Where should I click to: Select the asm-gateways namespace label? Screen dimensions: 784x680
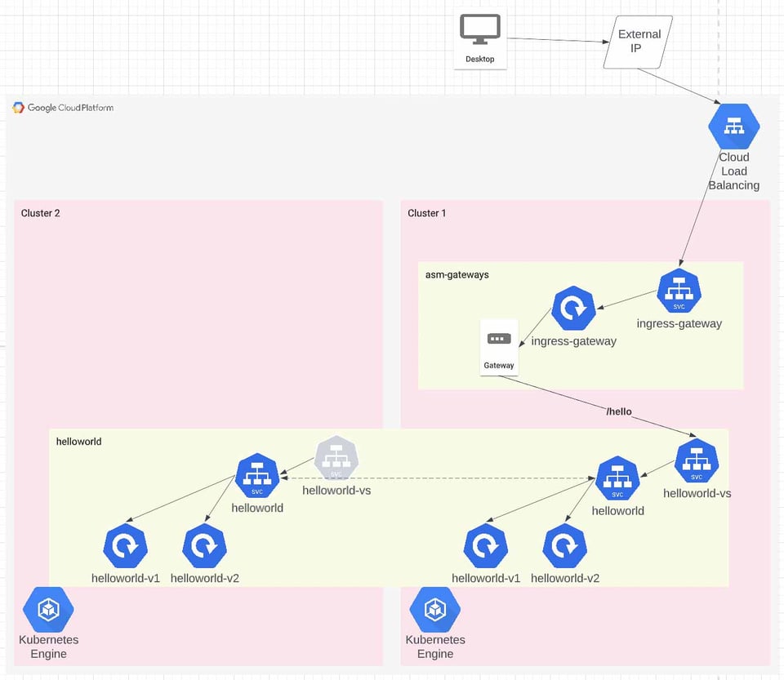[x=457, y=275]
